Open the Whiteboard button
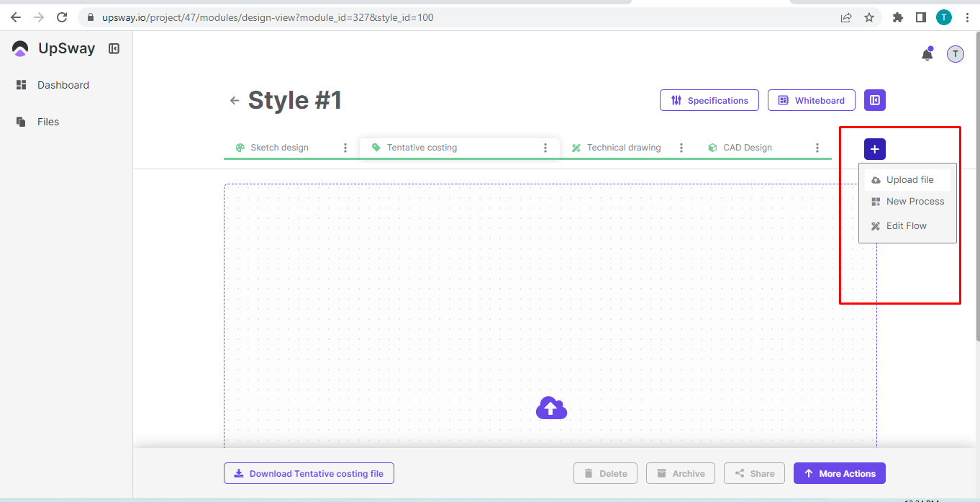This screenshot has height=502, width=980. [811, 100]
